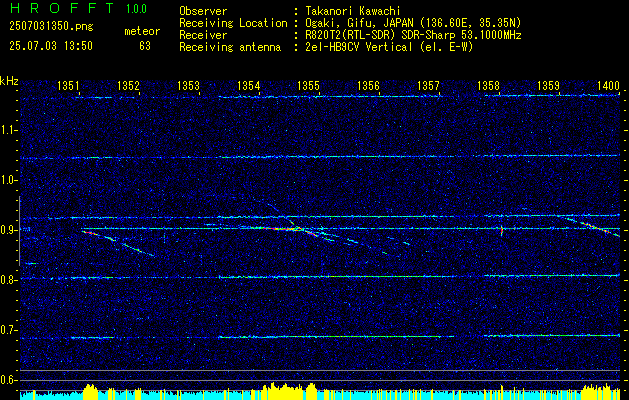The height and width of the screenshot is (400, 629).
Task: Click the 1357 time axis marker
Action: click(x=428, y=85)
